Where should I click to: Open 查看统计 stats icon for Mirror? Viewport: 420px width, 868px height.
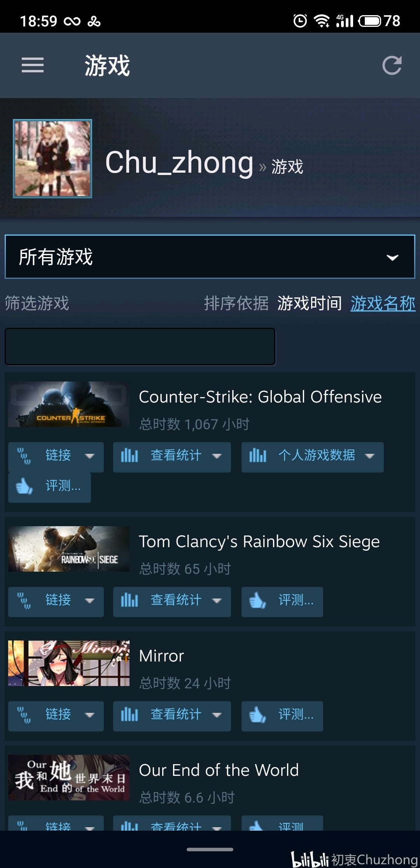(129, 714)
